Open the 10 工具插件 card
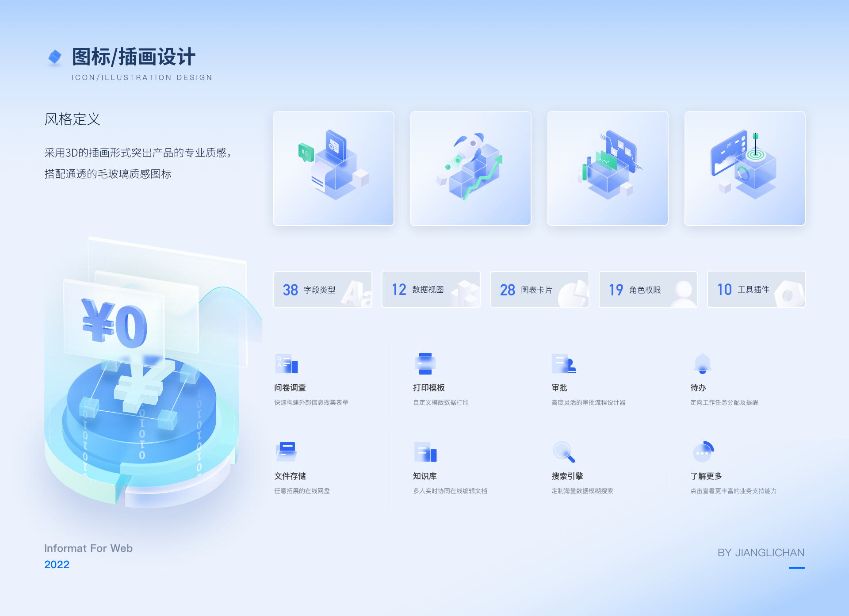 point(756,290)
